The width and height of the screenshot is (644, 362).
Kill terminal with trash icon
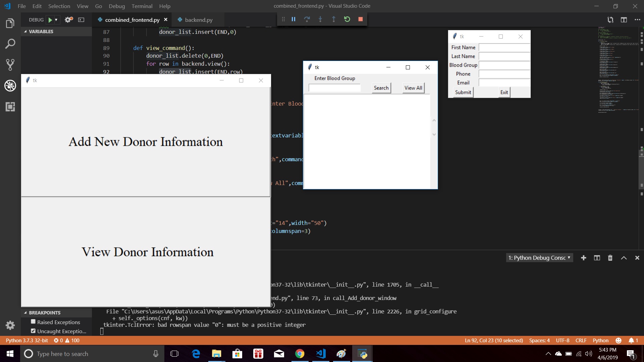tap(610, 258)
